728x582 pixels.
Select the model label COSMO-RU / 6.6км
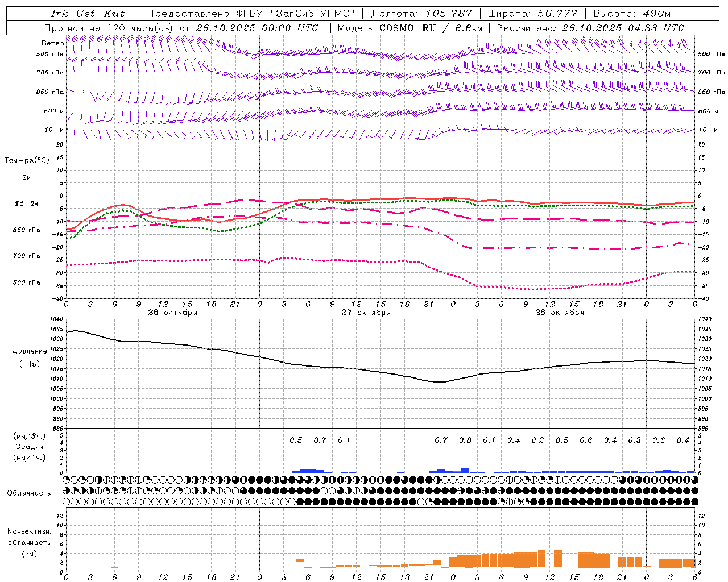(431, 28)
